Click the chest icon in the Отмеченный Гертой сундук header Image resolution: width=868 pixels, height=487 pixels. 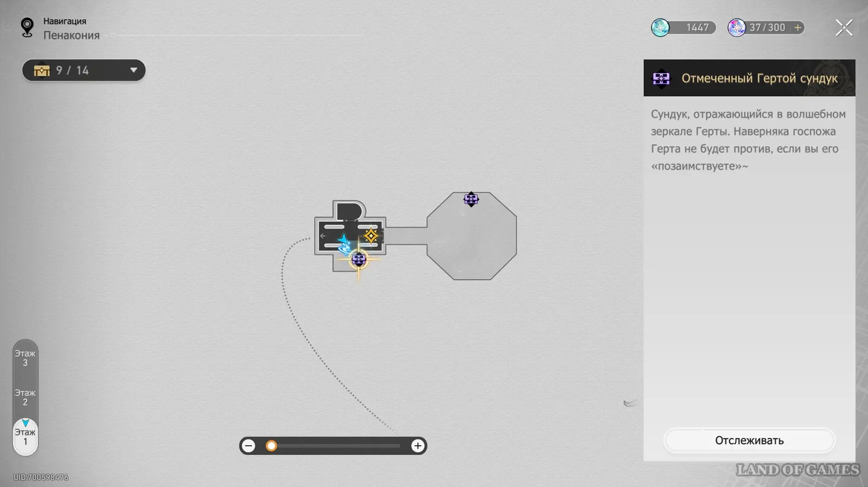(x=661, y=78)
